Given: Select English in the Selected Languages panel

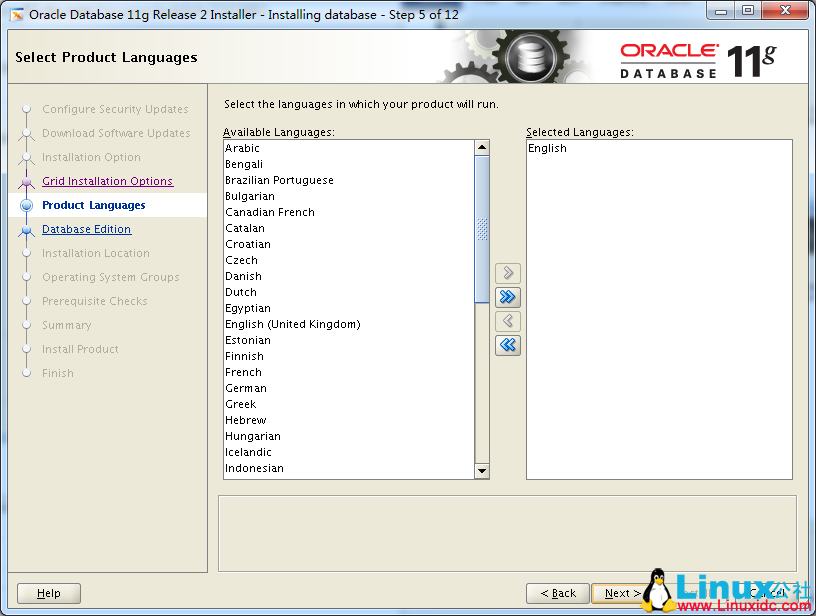Looking at the screenshot, I should click(548, 148).
